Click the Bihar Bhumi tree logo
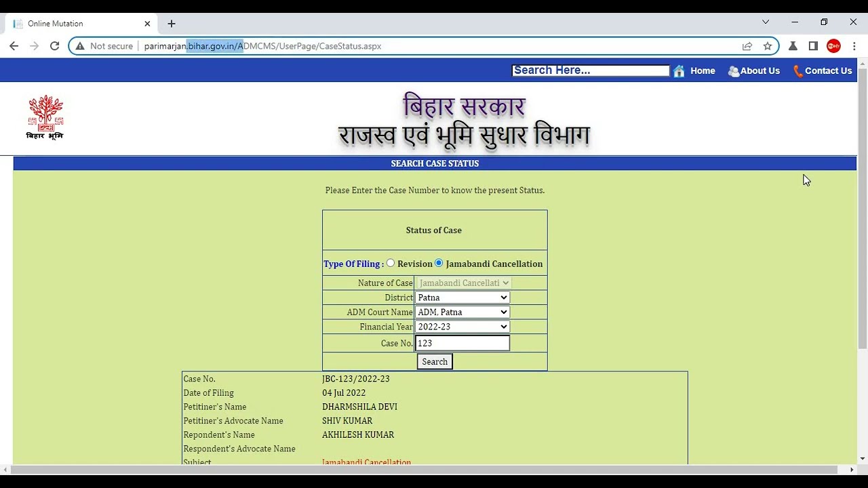Viewport: 868px width, 488px height. [45, 117]
